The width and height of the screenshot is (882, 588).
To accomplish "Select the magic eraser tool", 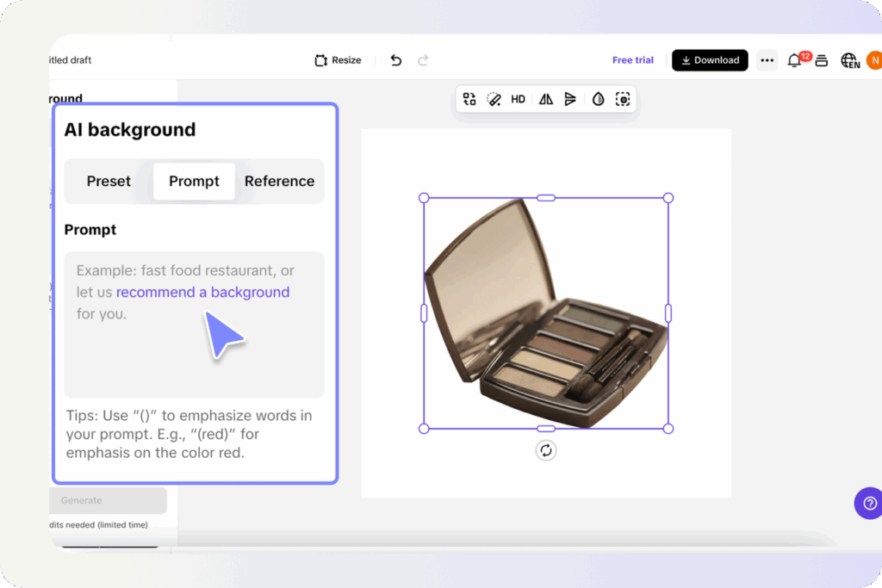I will coord(494,99).
